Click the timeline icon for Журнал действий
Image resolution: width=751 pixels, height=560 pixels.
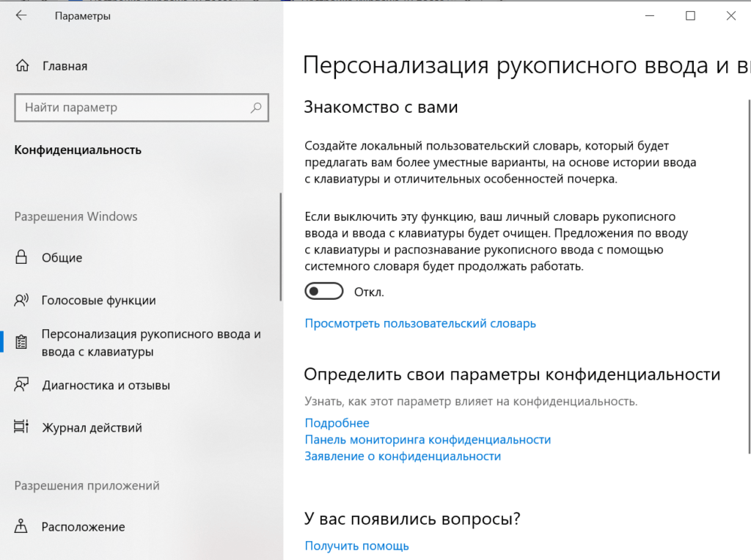(x=21, y=427)
